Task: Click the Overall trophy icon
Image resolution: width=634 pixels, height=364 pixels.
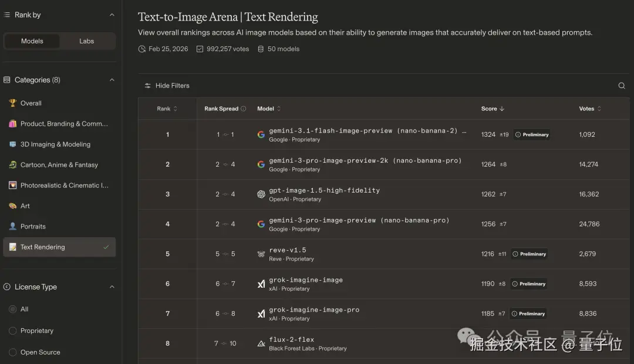Action: pos(12,103)
